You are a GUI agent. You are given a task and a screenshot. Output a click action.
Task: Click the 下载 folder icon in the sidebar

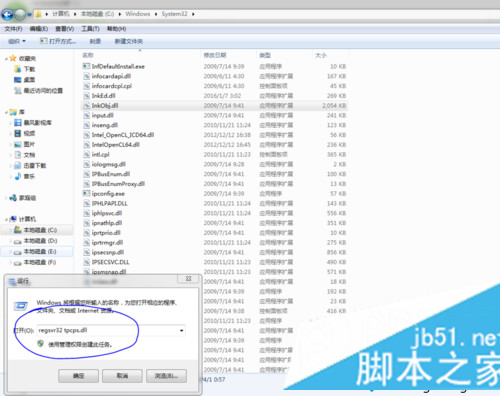(18, 69)
